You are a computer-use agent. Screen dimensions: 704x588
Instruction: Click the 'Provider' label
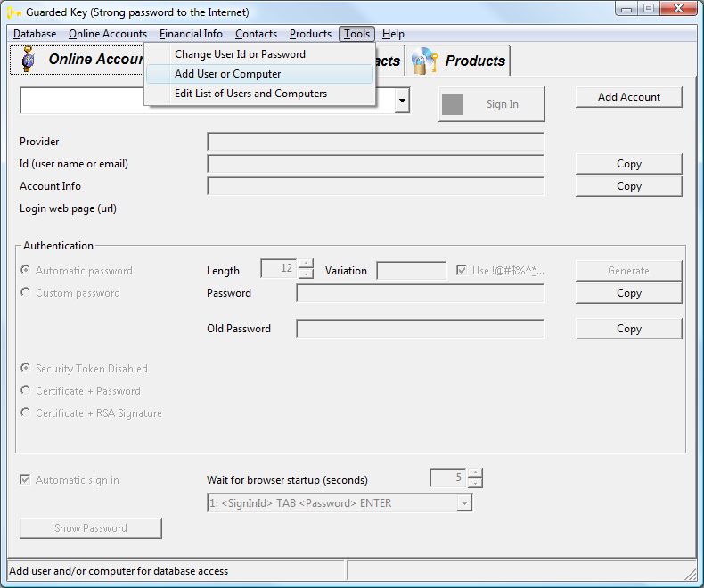click(39, 142)
